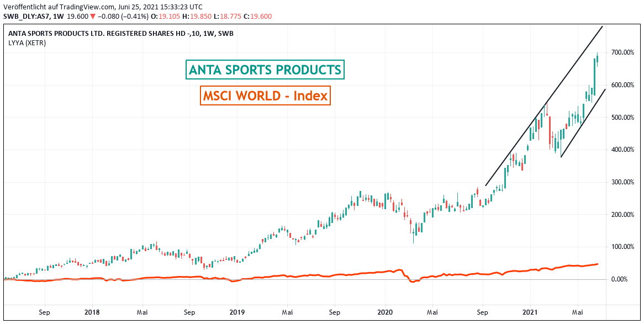
Task: Click the 'LYYA (XETR)' comparison symbol label
Action: 27,43
